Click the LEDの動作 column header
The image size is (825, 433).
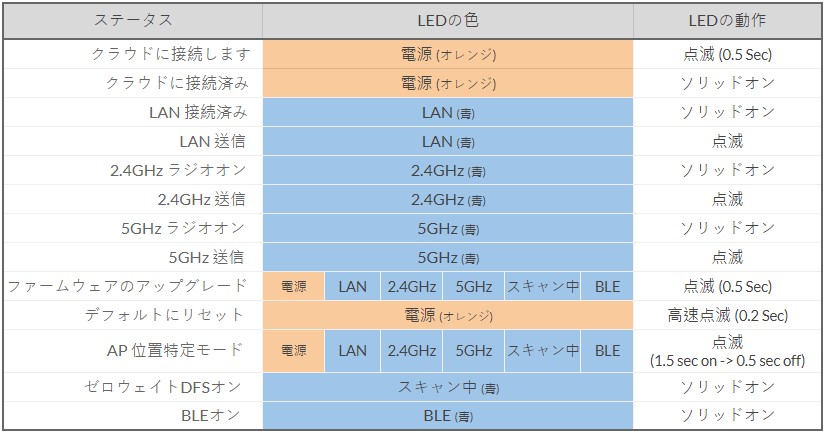[727, 20]
